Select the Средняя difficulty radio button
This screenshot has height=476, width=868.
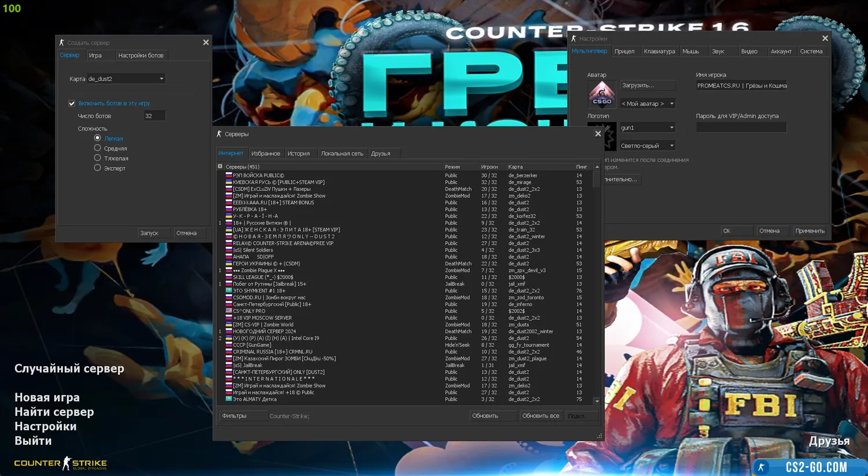(x=97, y=148)
